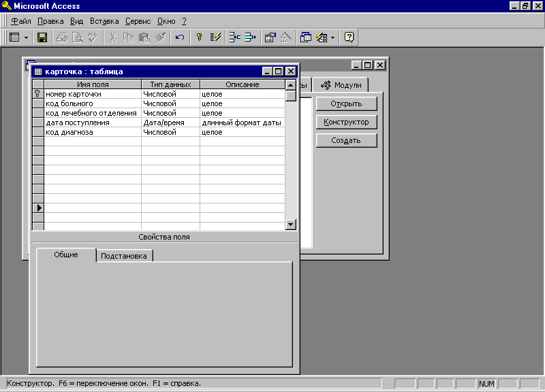The width and height of the screenshot is (545, 392).
Task: Click the field grid scrollbar thumb
Action: click(x=291, y=95)
